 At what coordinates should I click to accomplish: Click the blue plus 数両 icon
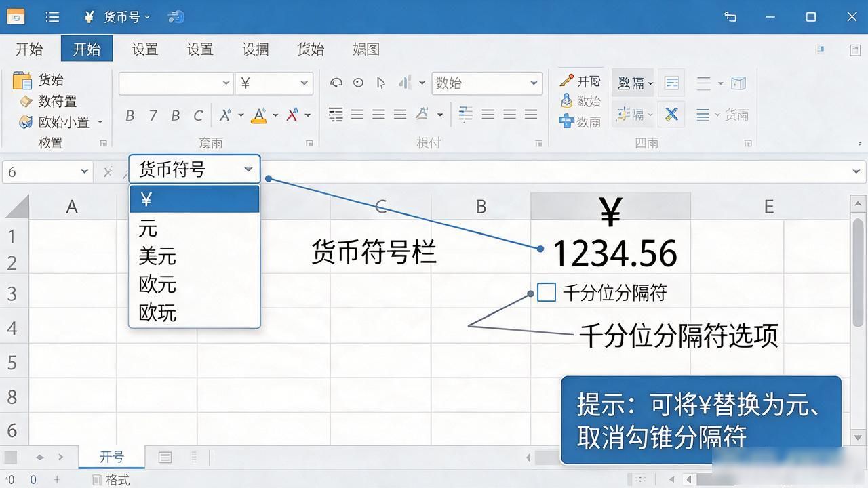[567, 121]
